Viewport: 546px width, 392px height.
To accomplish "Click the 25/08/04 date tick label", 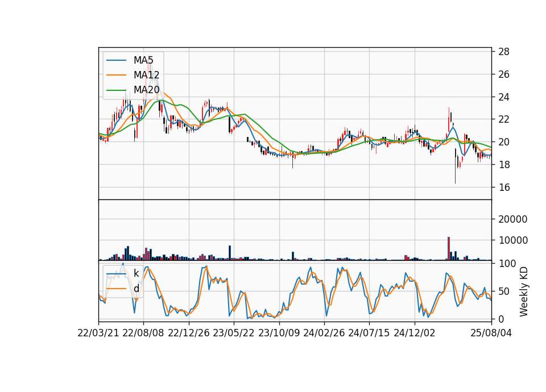I will [491, 333].
